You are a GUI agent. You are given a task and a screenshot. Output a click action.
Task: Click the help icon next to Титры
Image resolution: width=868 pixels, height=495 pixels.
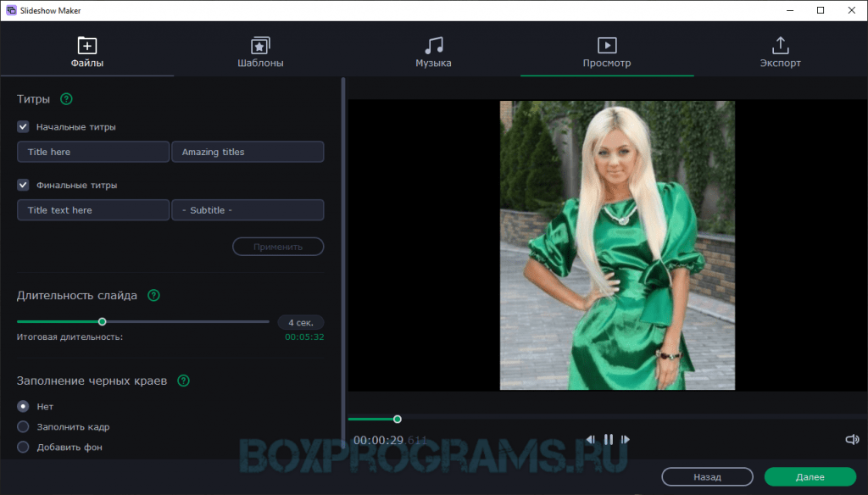(x=66, y=99)
